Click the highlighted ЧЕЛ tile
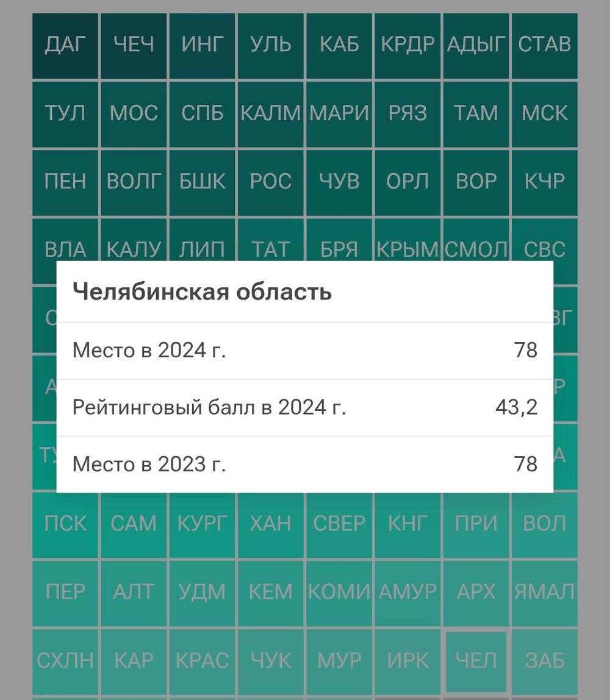Viewport: 610px width, 700px height. point(476,660)
